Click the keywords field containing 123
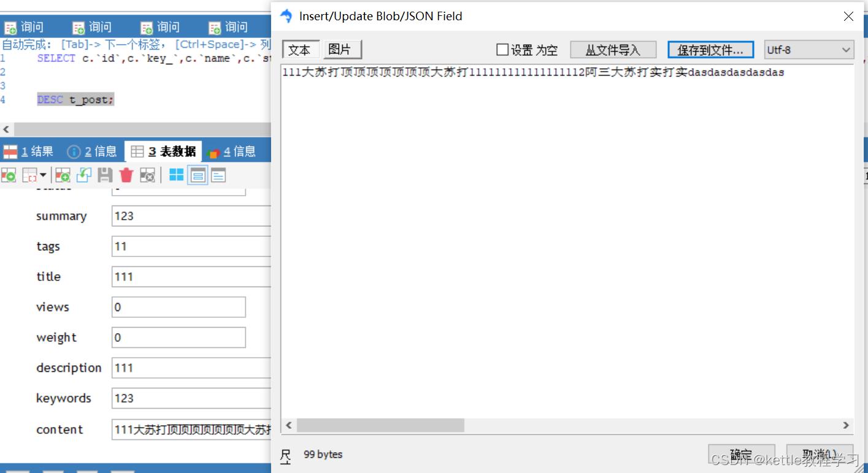 191,398
